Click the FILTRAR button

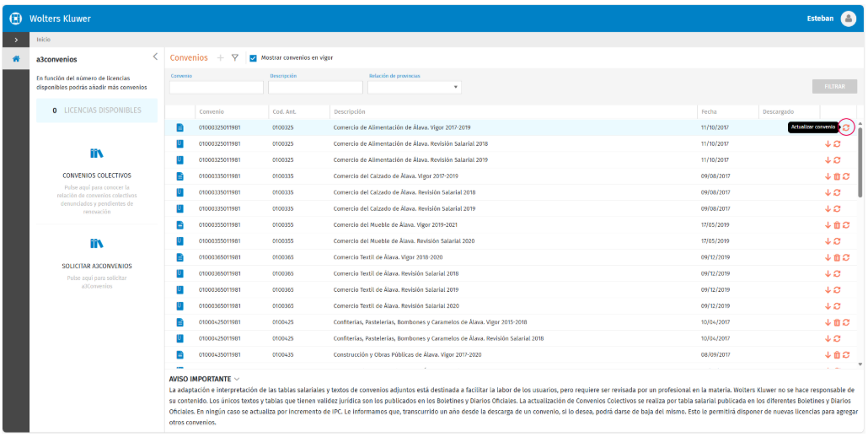point(835,87)
